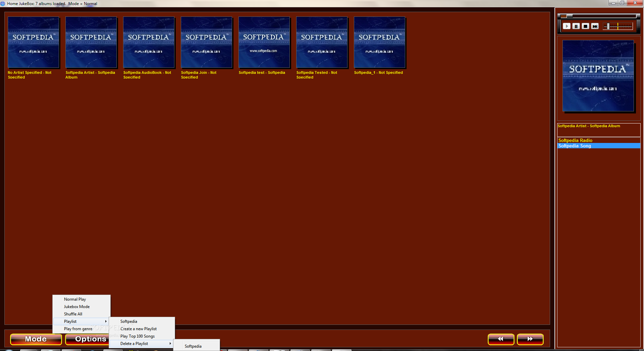This screenshot has height=351, width=644.
Task: Expand the Playlist submenu
Action: (x=82, y=321)
